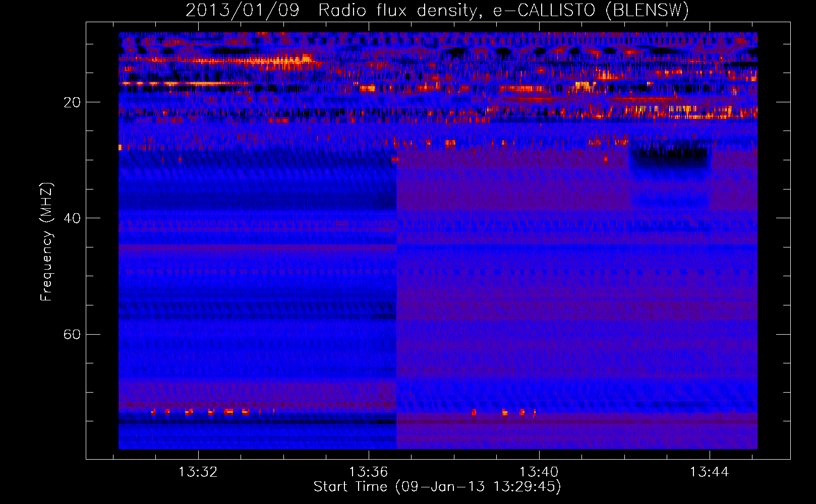The width and height of the screenshot is (816, 504).
Task: Click the '13:44' time tick label
Action: 710,472
